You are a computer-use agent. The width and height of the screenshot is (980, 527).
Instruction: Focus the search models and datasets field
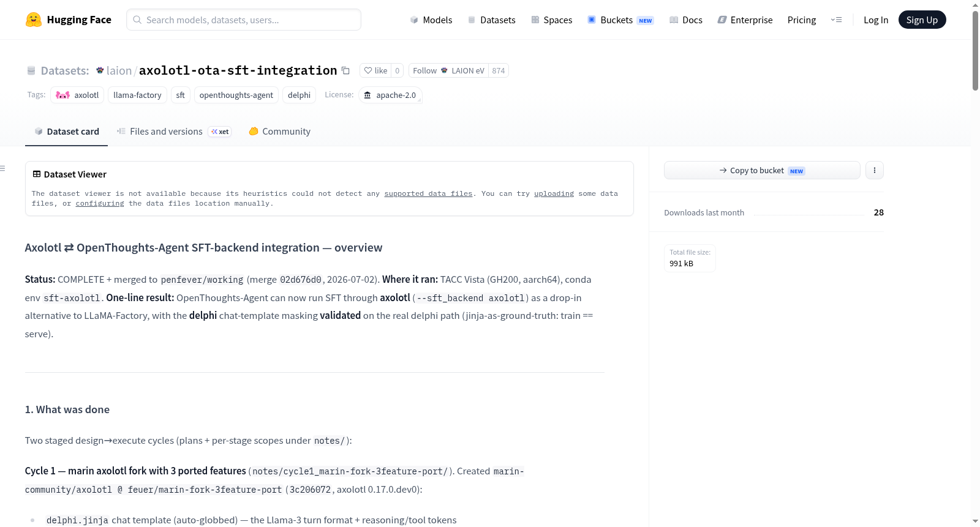coord(244,20)
